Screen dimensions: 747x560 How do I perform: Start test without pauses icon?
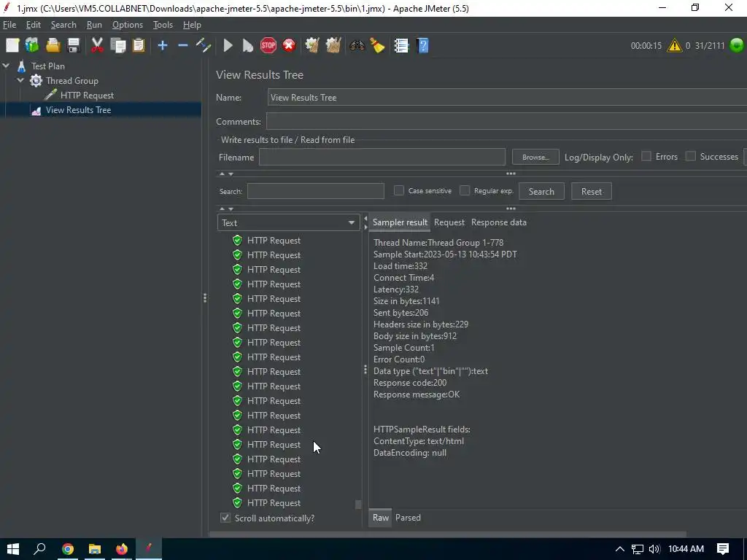click(248, 46)
